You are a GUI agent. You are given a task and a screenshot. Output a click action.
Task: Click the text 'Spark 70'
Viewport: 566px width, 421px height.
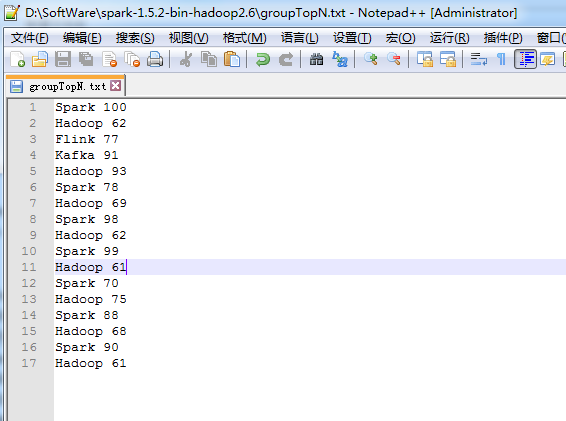click(87, 283)
